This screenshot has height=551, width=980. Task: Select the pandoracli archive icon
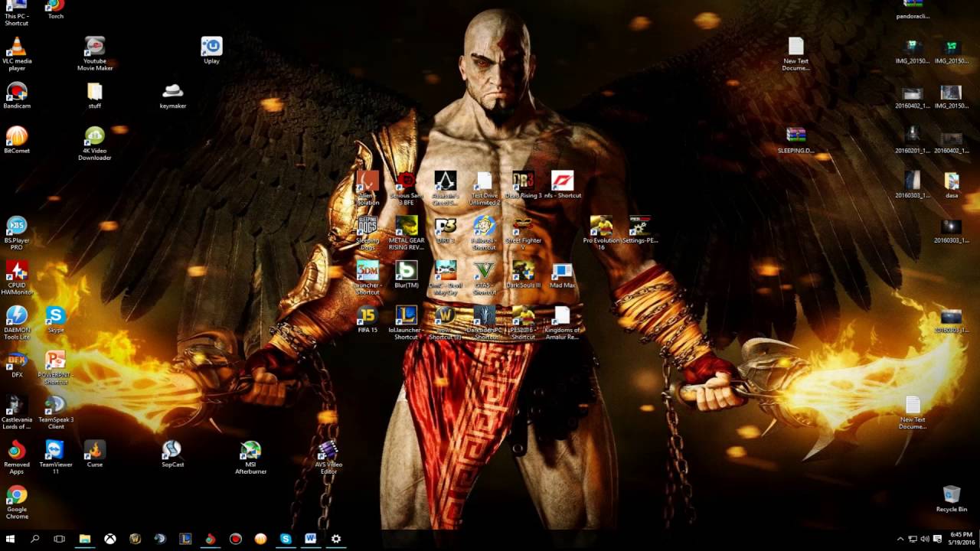pyautogui.click(x=913, y=10)
